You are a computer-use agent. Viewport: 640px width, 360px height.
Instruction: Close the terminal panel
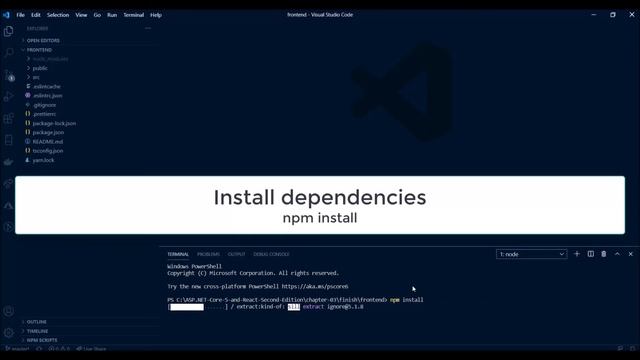tap(631, 254)
